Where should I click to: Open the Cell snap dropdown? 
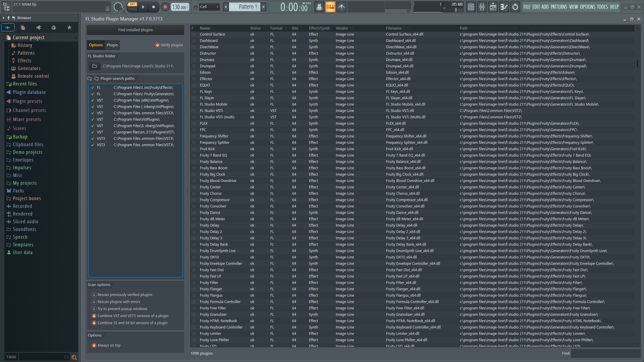pos(209,7)
